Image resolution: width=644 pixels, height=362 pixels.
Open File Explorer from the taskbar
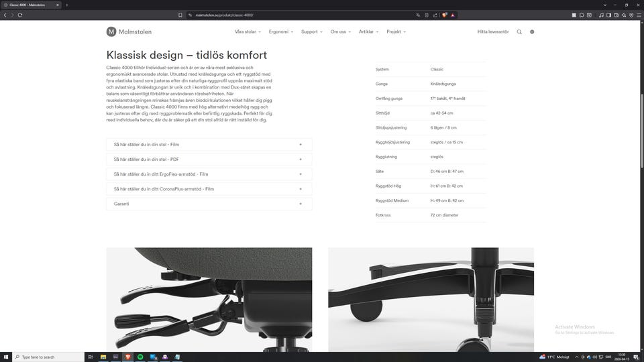[103, 357]
